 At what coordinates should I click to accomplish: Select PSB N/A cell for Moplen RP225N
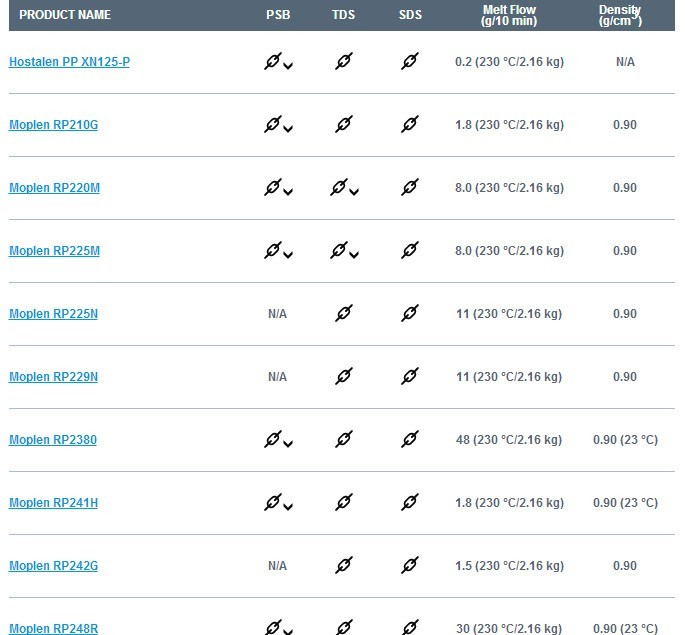click(x=277, y=314)
